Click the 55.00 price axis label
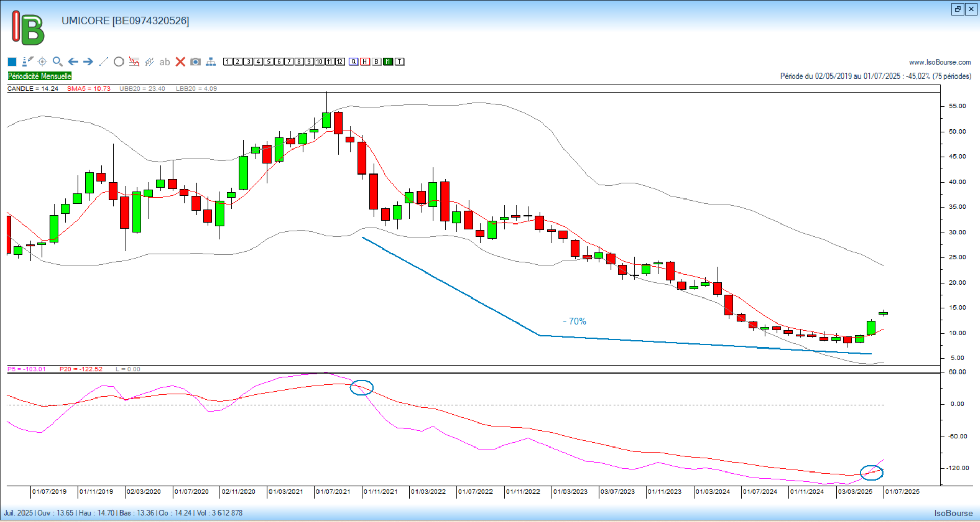This screenshot has width=980, height=522. pyautogui.click(x=958, y=106)
